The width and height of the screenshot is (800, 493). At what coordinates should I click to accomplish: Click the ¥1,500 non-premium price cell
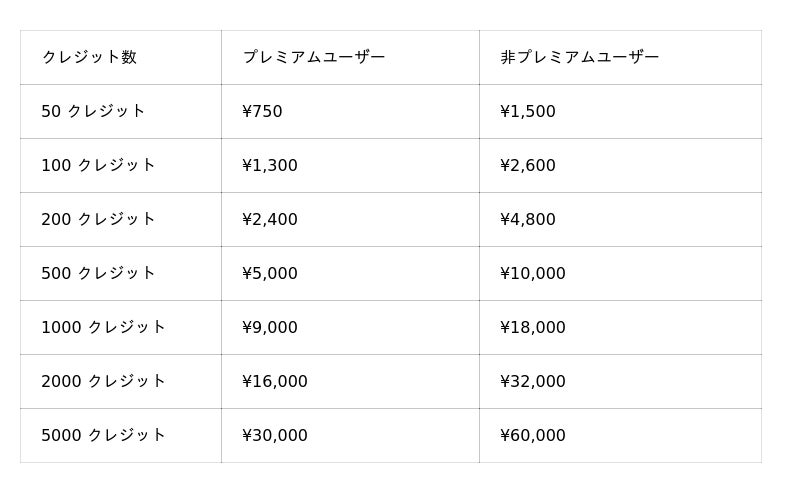[527, 111]
